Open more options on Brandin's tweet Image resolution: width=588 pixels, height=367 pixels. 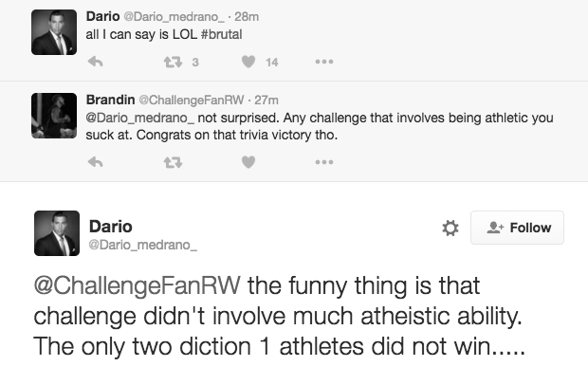[324, 162]
